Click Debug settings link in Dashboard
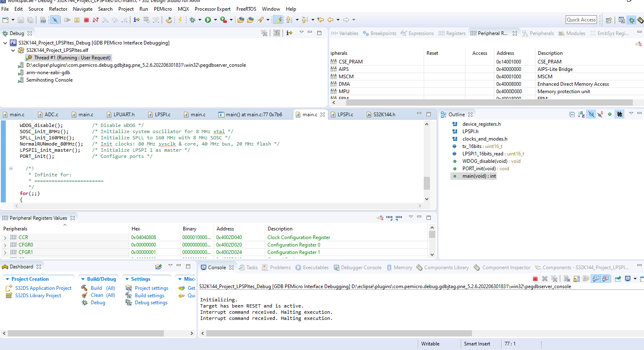 click(x=151, y=303)
